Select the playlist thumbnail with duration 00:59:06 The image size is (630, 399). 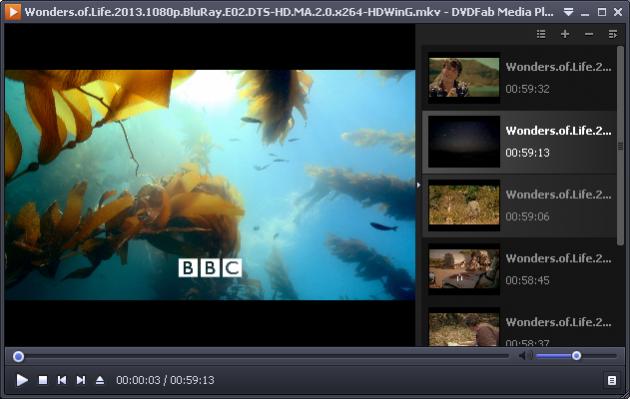(464, 205)
